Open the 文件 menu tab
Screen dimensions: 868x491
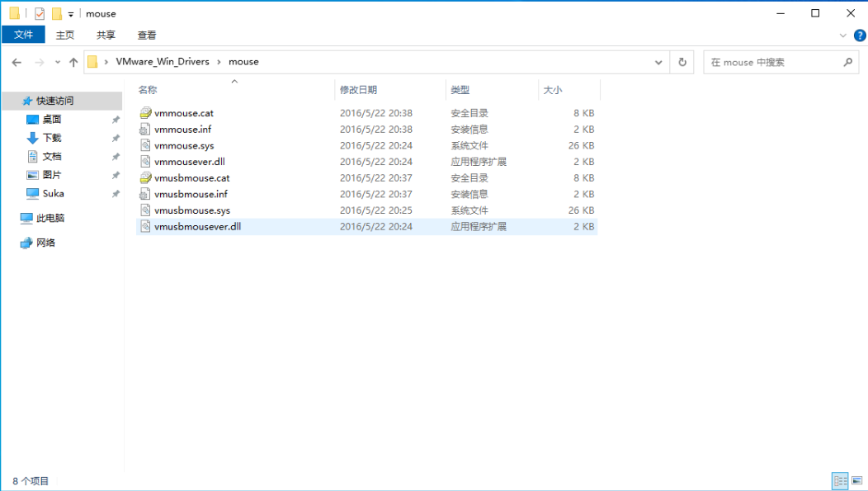coord(23,35)
